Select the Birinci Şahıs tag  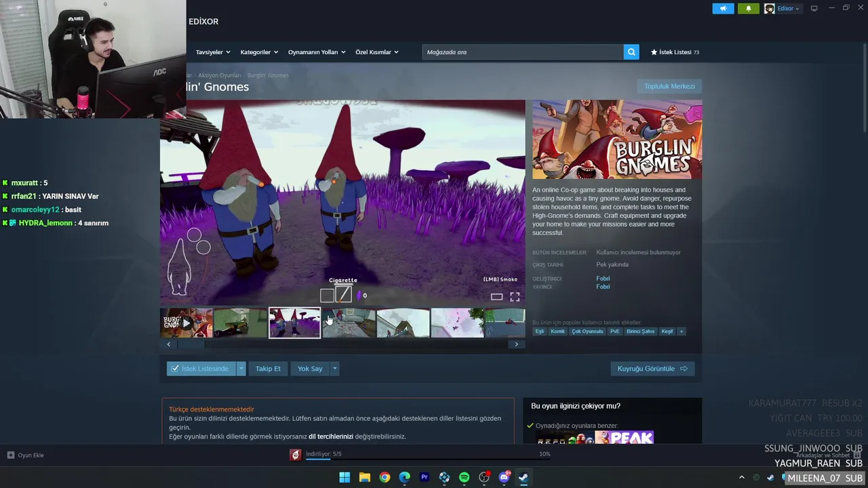640,331
